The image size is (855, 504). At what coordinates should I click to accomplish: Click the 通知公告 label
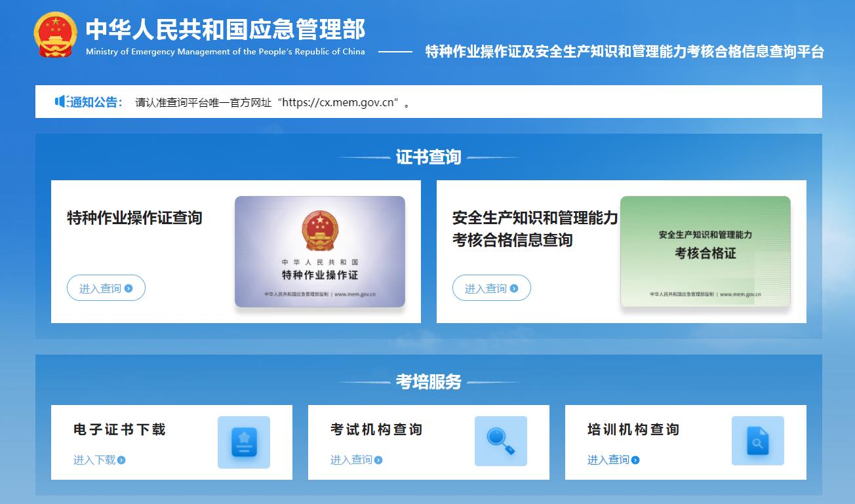coord(96,102)
